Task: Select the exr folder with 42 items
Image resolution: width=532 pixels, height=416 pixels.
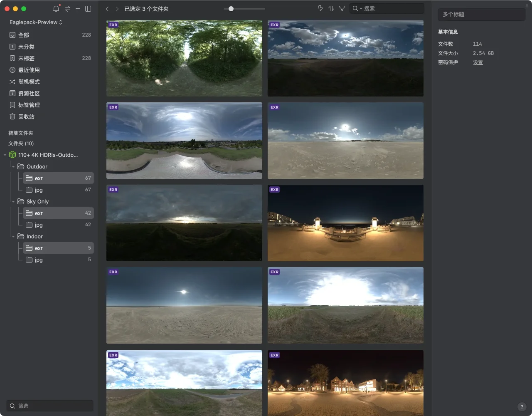Action: pyautogui.click(x=58, y=213)
